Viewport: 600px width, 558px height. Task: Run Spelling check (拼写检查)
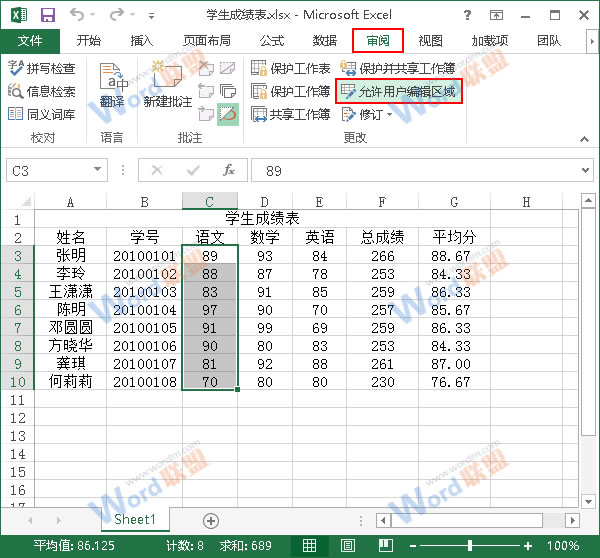click(42, 68)
